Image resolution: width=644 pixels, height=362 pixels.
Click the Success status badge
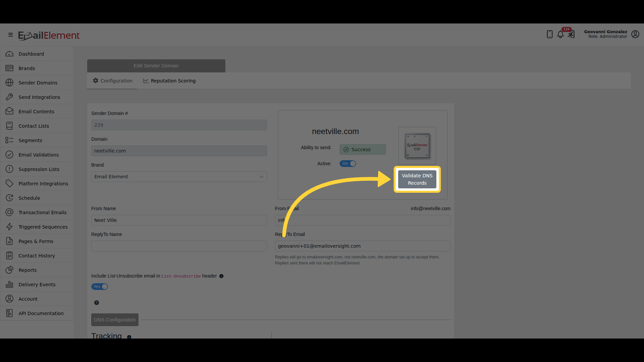point(363,149)
